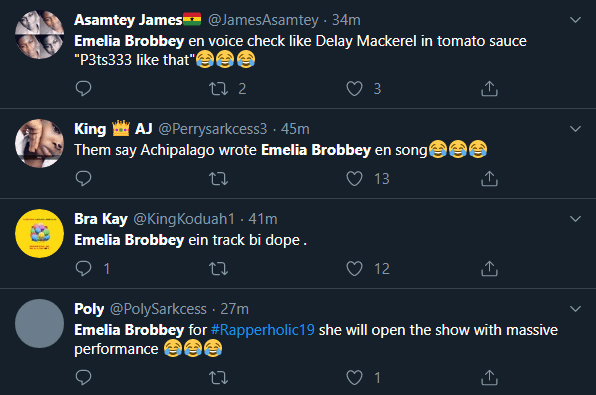
Task: Share Asamtey James's tweet
Action: pyautogui.click(x=489, y=89)
